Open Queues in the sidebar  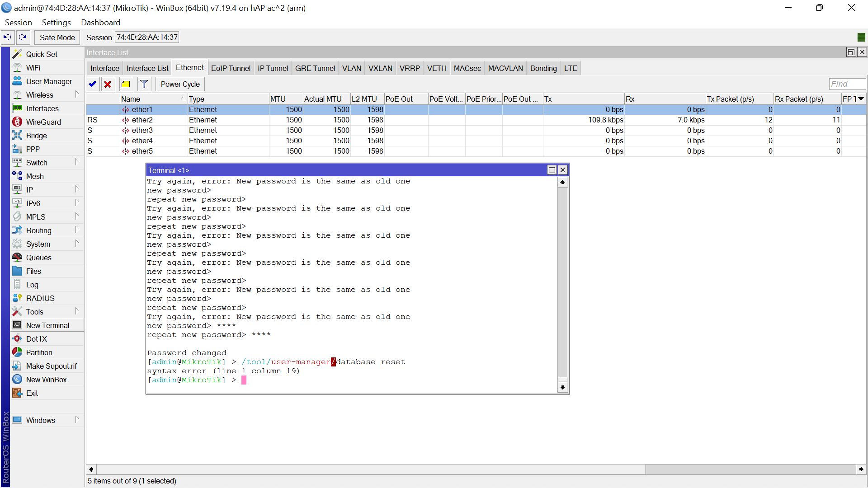(38, 258)
